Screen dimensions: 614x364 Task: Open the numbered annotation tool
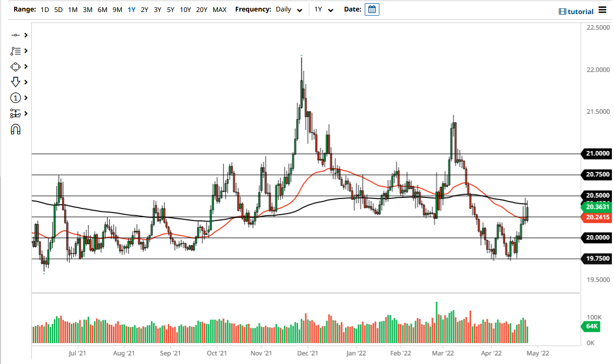[16, 98]
